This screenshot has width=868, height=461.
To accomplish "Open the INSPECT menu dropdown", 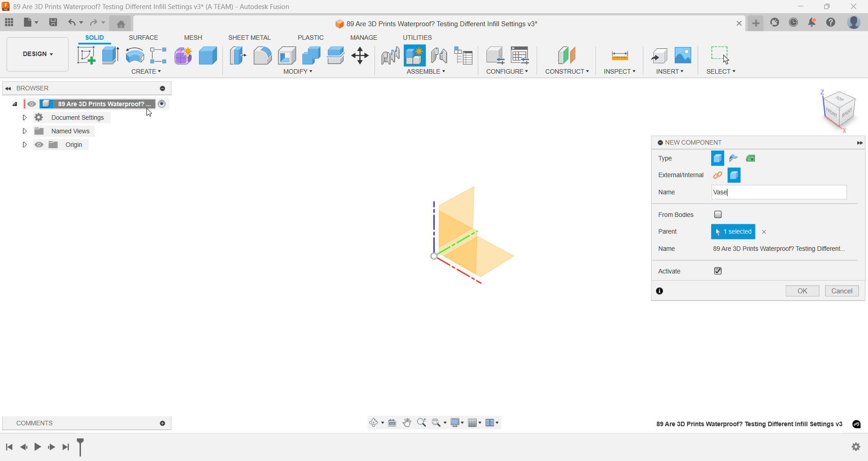I will (x=619, y=71).
